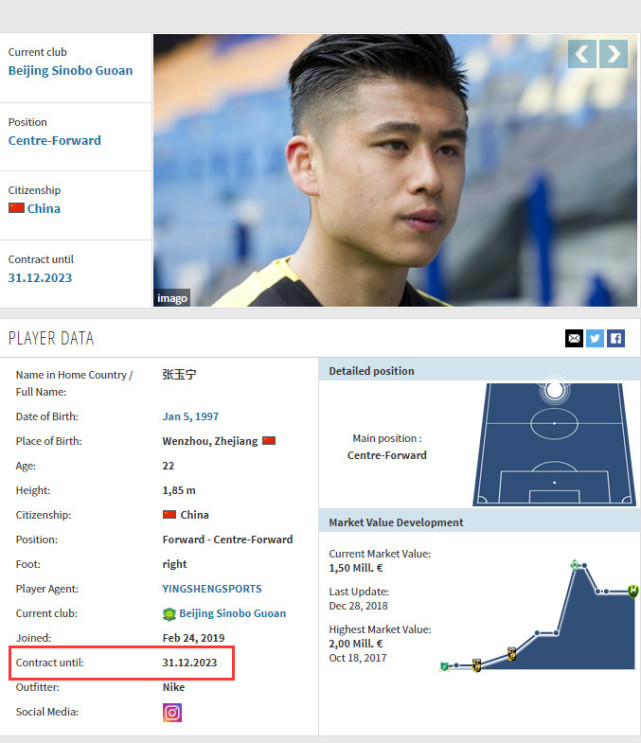Open the YINGSHENGSPORTS agent link
The width and height of the screenshot is (641, 743).
click(212, 589)
